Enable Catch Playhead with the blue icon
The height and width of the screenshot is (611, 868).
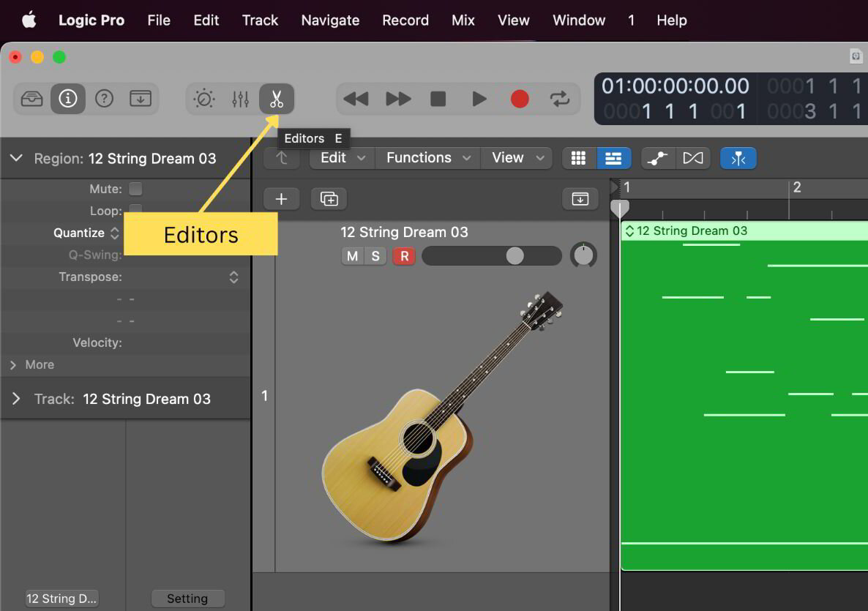738,157
